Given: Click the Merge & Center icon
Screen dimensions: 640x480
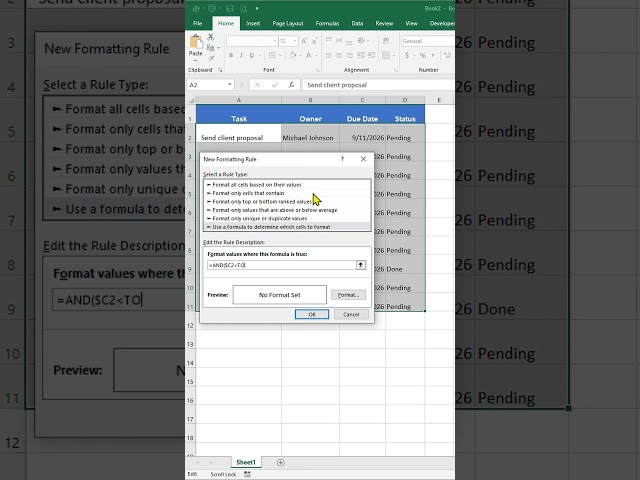Looking at the screenshot, I should pos(385,55).
